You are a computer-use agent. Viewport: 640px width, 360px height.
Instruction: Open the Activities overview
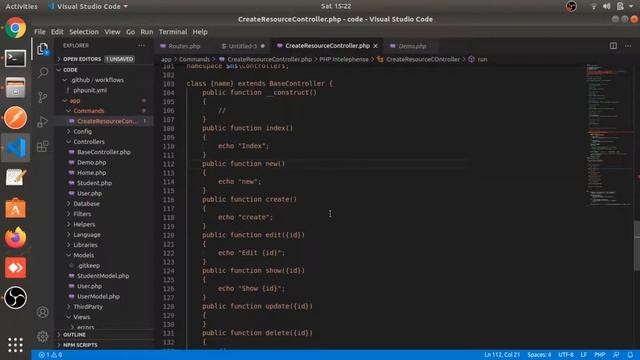[21, 7]
